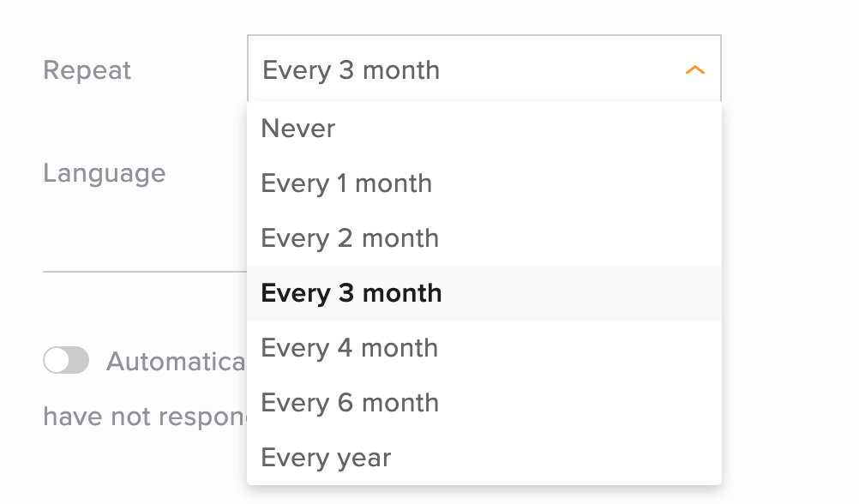Viewport: 859px width, 504px height.
Task: Click the selected value text in Repeat box
Action: [351, 70]
